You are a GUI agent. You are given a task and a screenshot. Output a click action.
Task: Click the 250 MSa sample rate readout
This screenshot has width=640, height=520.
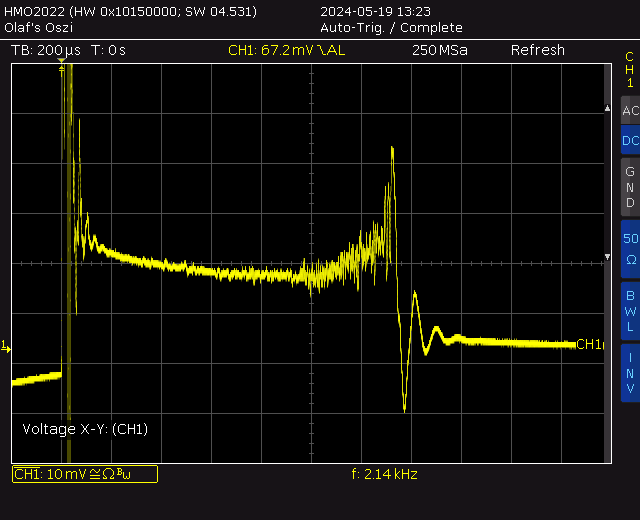439,50
